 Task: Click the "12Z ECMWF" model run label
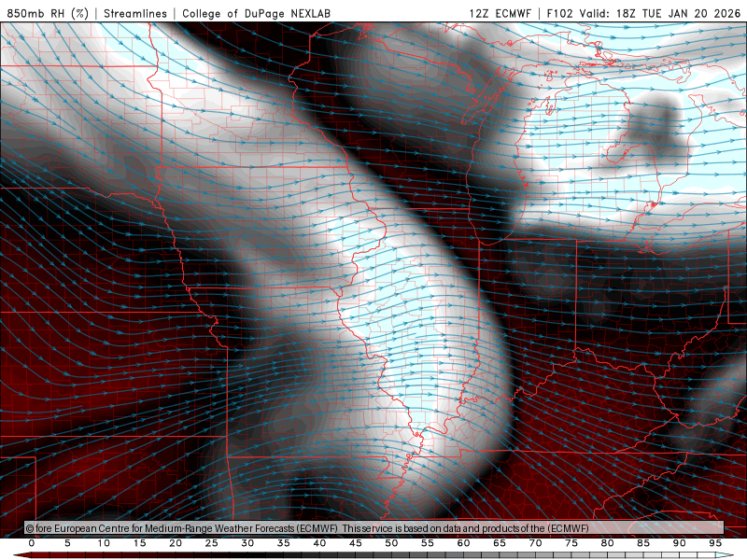pyautogui.click(x=500, y=13)
